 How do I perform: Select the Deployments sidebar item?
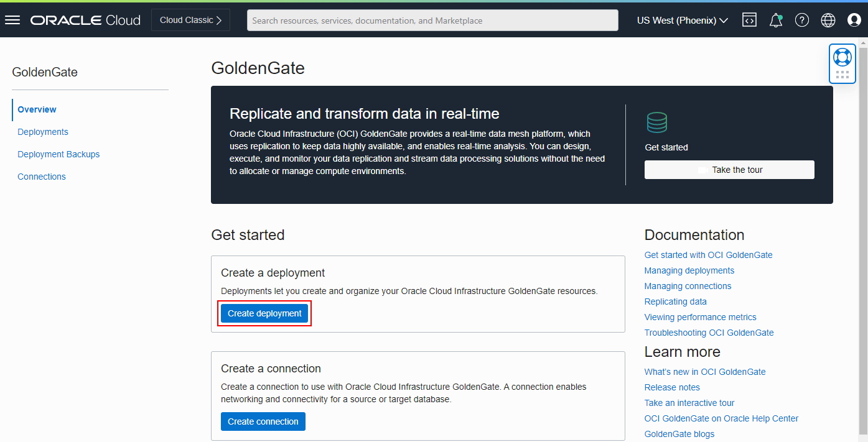click(x=42, y=131)
